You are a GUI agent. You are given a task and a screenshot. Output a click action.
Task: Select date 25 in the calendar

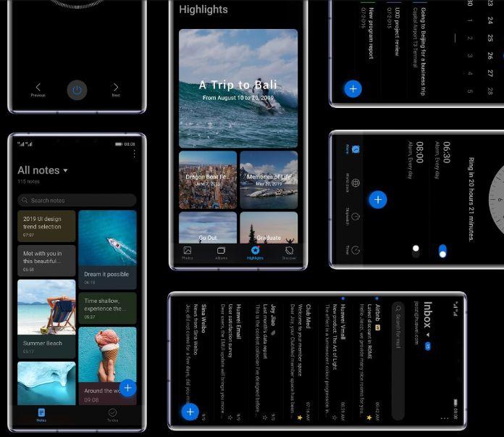point(490,38)
